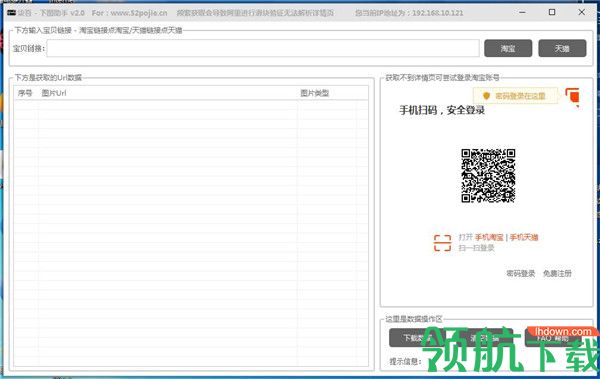The height and width of the screenshot is (379, 600).
Task: Click the 密码登录 link
Action: point(520,273)
